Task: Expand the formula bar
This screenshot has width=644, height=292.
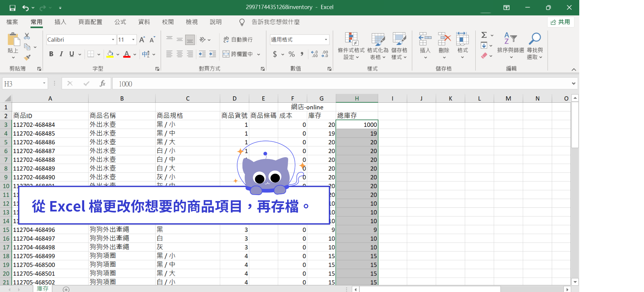Action: coord(574,84)
